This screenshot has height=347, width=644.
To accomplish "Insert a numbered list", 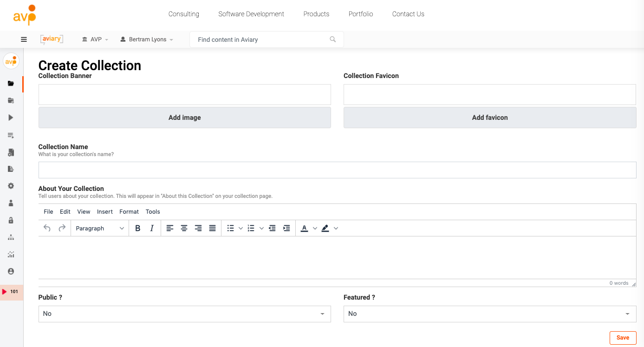I will coord(251,228).
